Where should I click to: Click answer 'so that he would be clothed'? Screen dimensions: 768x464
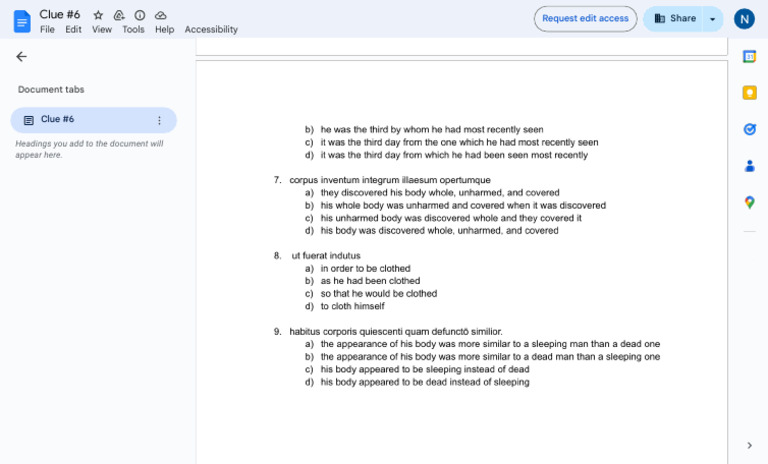click(x=379, y=293)
